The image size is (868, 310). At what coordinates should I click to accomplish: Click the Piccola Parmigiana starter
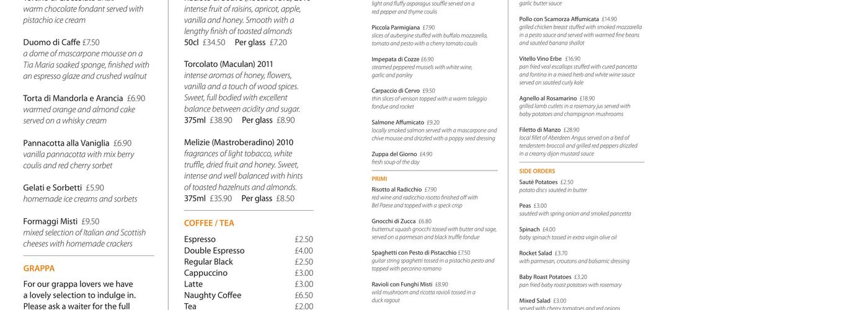(396, 27)
